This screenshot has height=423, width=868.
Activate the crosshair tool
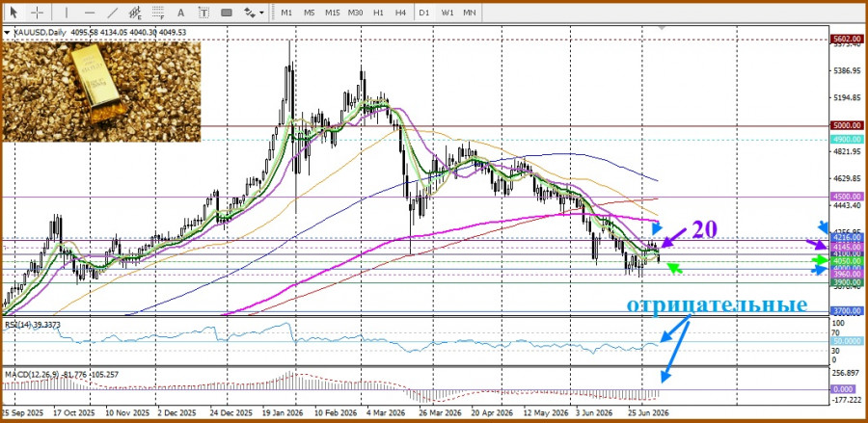37,13
